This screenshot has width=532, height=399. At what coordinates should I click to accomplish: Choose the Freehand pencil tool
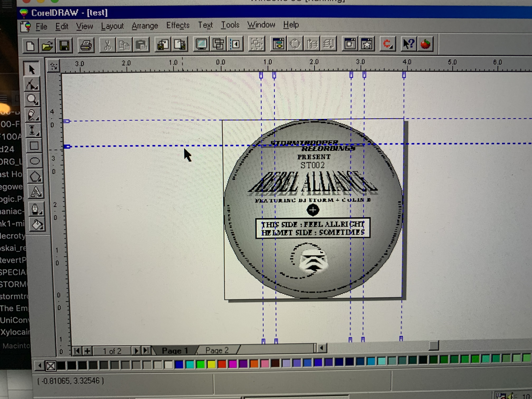tap(33, 115)
